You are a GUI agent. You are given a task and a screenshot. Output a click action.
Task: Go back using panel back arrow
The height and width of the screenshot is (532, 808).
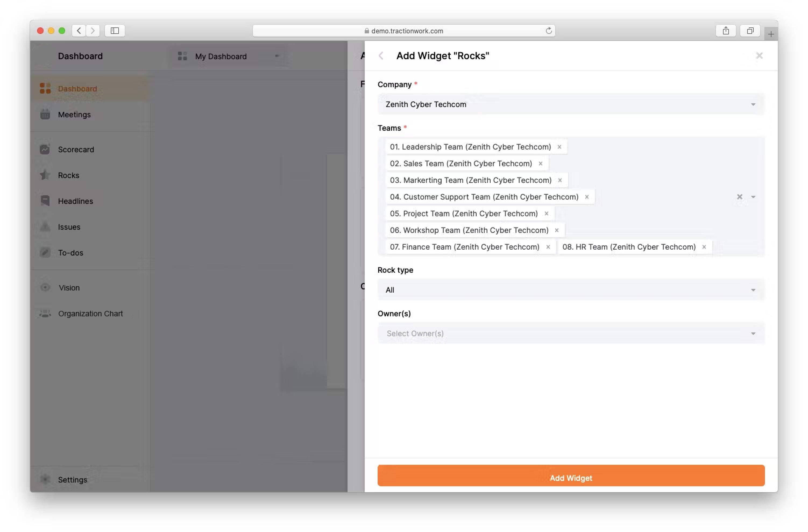click(381, 56)
